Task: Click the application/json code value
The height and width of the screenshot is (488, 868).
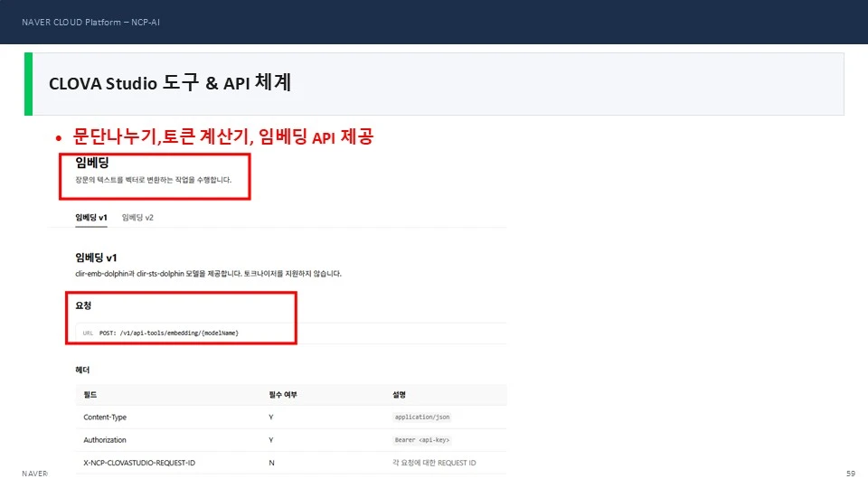Action: pyautogui.click(x=422, y=418)
